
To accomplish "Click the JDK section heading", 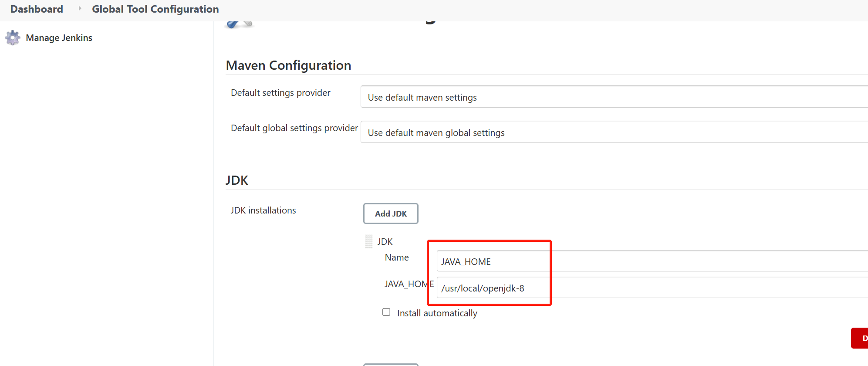I will tap(237, 180).
